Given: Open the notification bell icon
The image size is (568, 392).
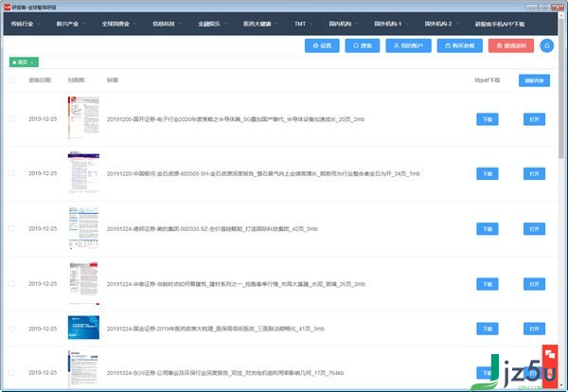Looking at the screenshot, I should click(546, 45).
